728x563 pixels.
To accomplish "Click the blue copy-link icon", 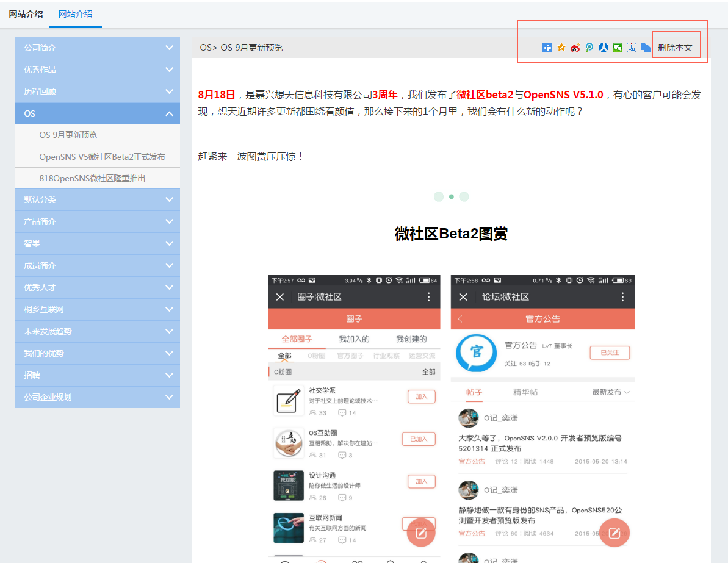I will click(646, 48).
